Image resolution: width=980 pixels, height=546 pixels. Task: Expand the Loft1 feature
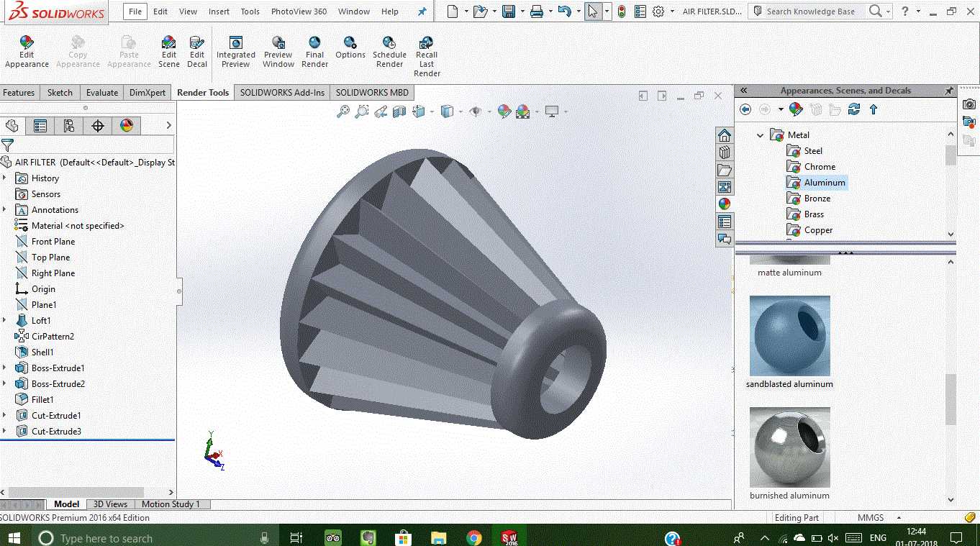click(5, 320)
